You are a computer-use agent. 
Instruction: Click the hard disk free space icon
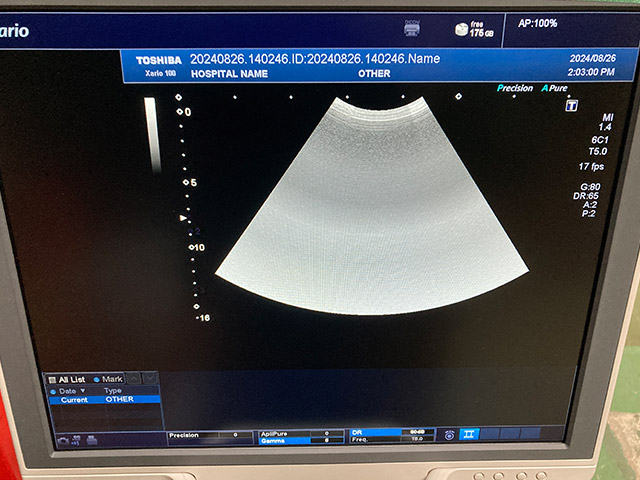click(x=461, y=29)
